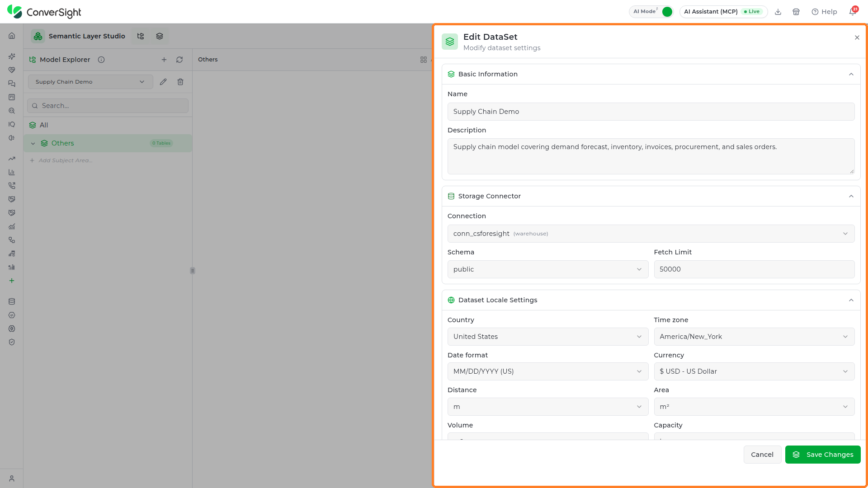Click the Model Explorer info icon

[101, 60]
